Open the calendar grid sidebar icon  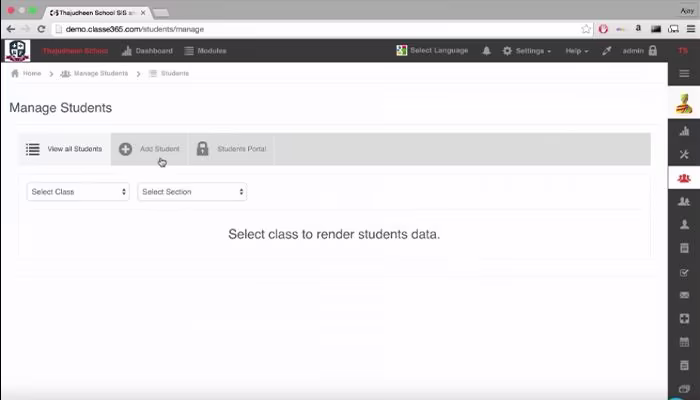[x=684, y=342]
